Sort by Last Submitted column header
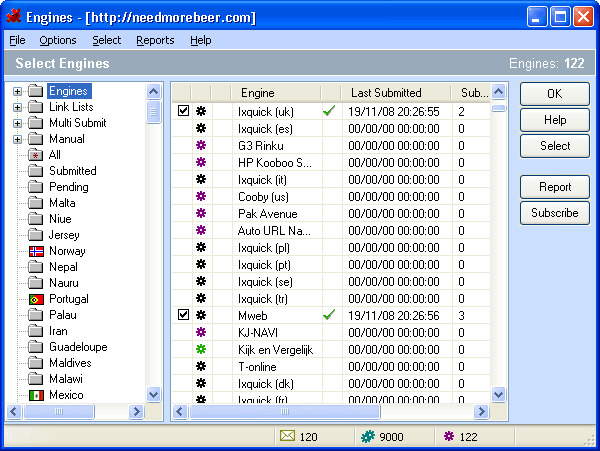Image resolution: width=600 pixels, height=451 pixels. [386, 93]
